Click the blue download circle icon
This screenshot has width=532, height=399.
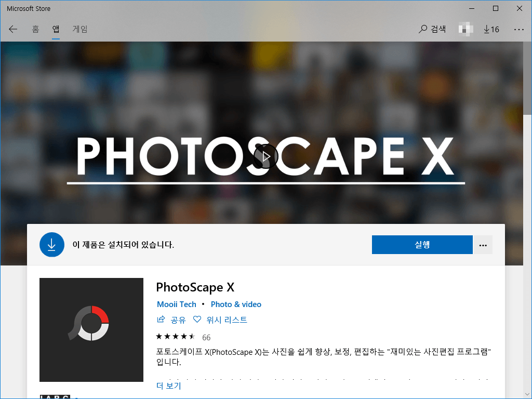52,245
